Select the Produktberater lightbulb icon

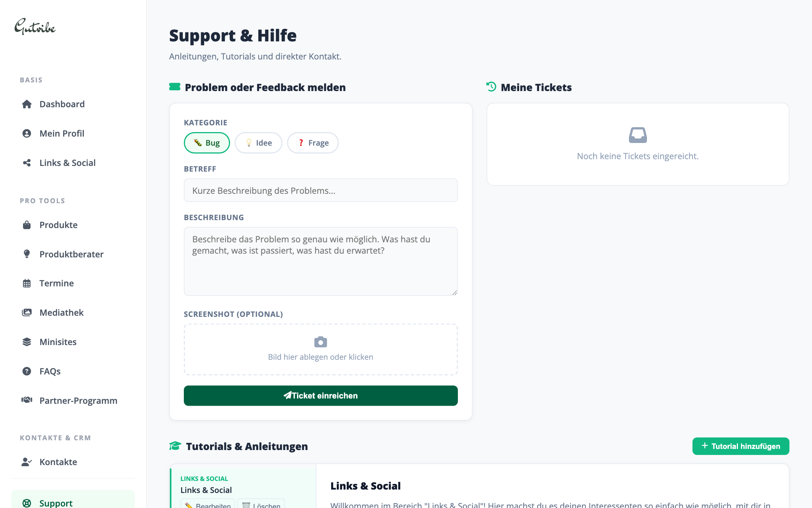pyautogui.click(x=27, y=254)
